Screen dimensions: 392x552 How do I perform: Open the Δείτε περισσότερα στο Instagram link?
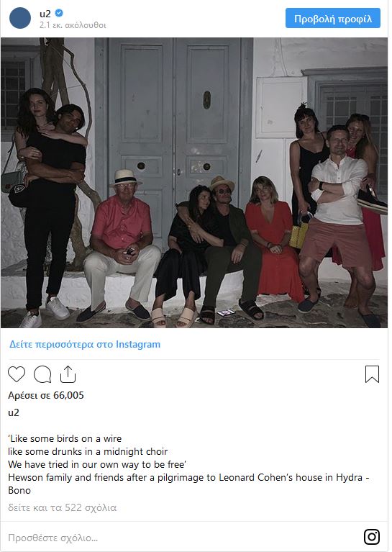[85, 344]
